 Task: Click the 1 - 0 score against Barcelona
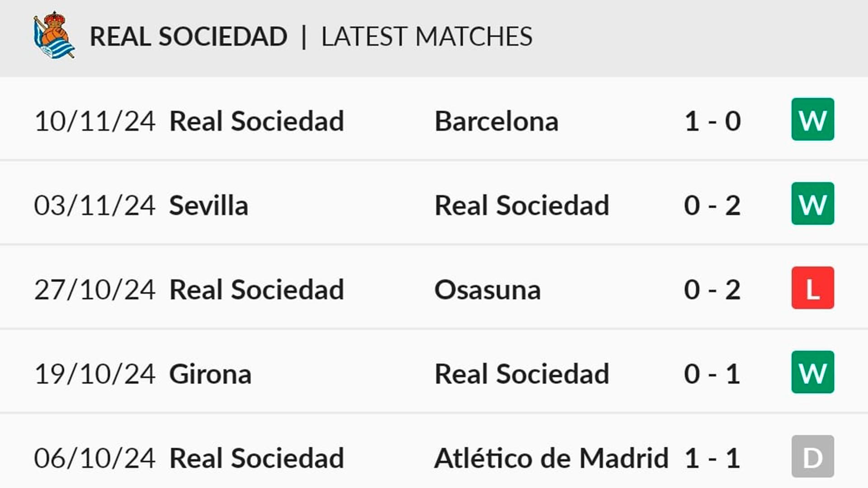(x=712, y=121)
